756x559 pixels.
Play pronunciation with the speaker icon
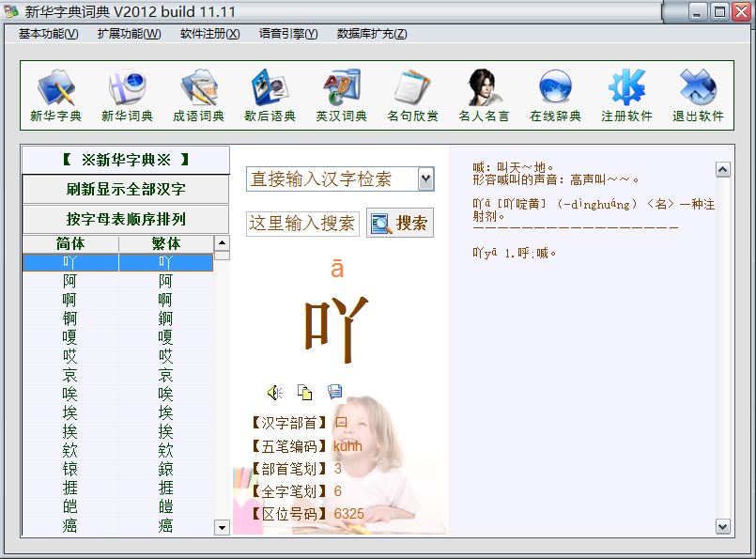pos(275,393)
